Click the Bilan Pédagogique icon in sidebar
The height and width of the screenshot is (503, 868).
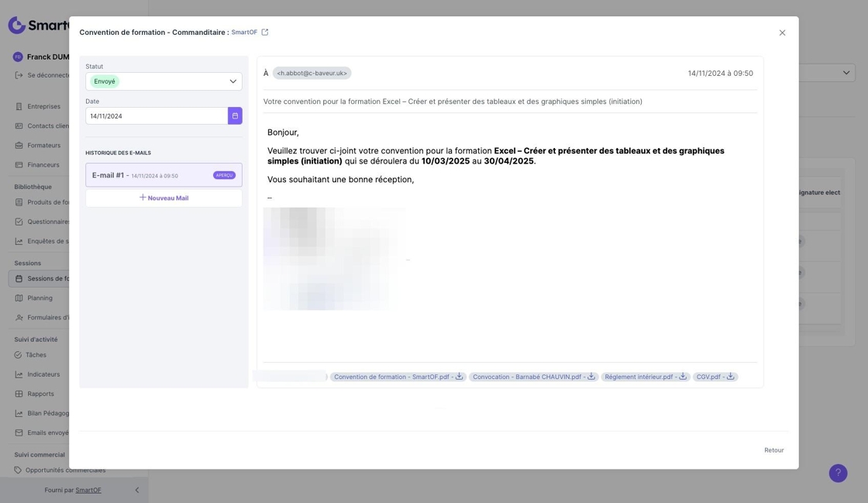click(19, 413)
